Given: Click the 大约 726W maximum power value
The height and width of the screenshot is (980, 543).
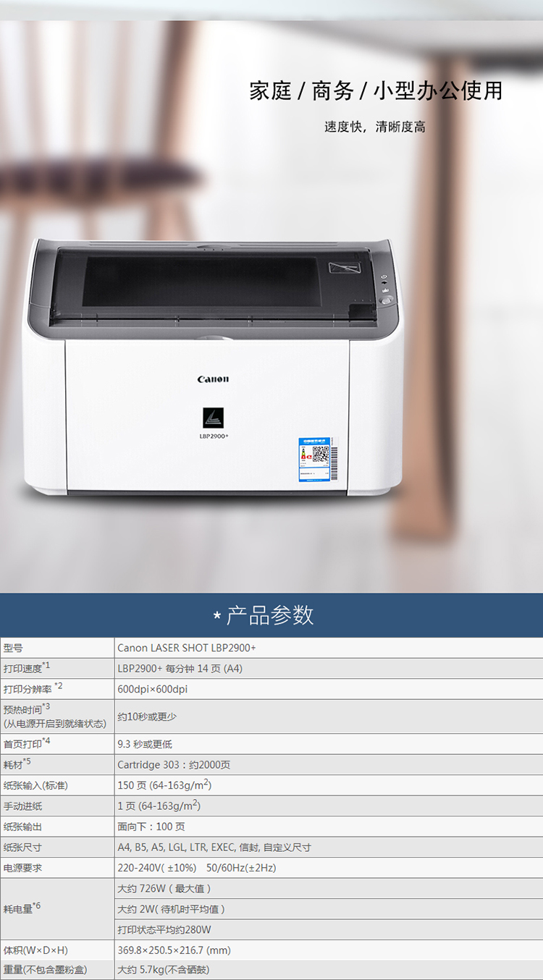Looking at the screenshot, I should pos(164,888).
